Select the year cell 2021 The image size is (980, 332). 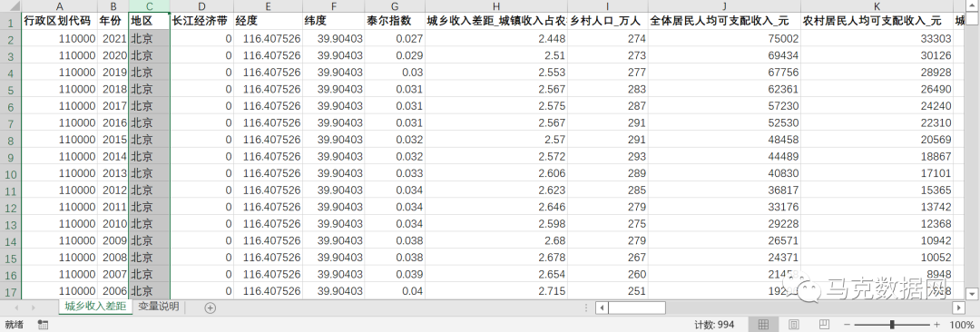(x=113, y=39)
